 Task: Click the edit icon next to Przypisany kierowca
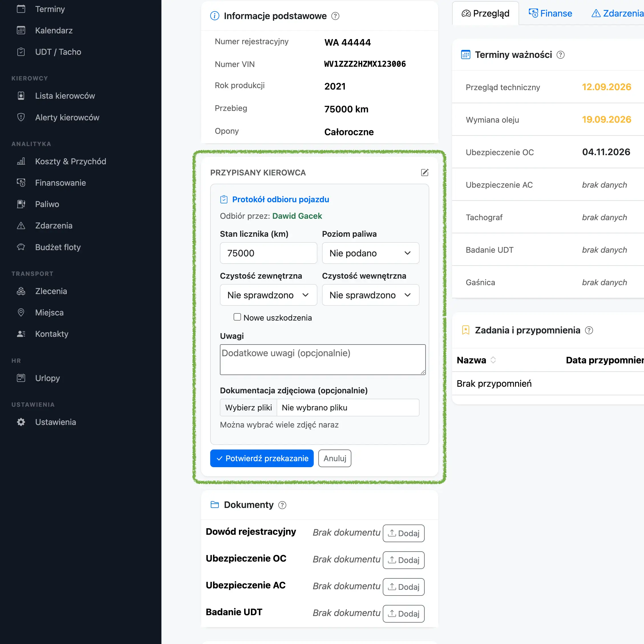tap(424, 172)
